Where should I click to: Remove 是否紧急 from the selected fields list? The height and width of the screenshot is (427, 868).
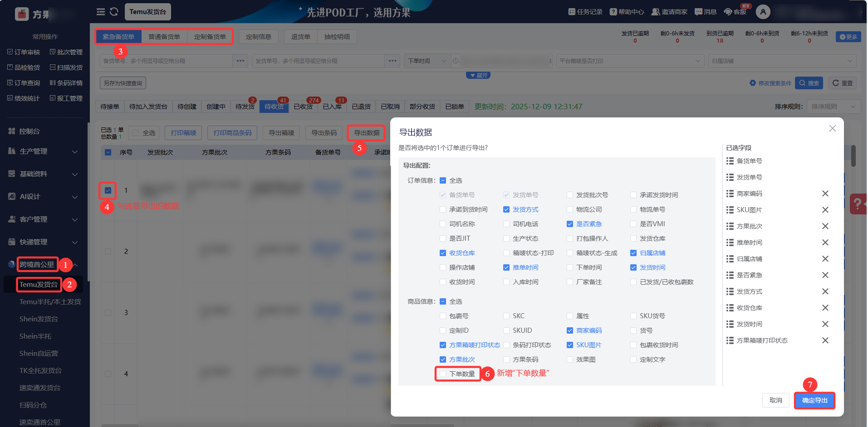tap(825, 275)
